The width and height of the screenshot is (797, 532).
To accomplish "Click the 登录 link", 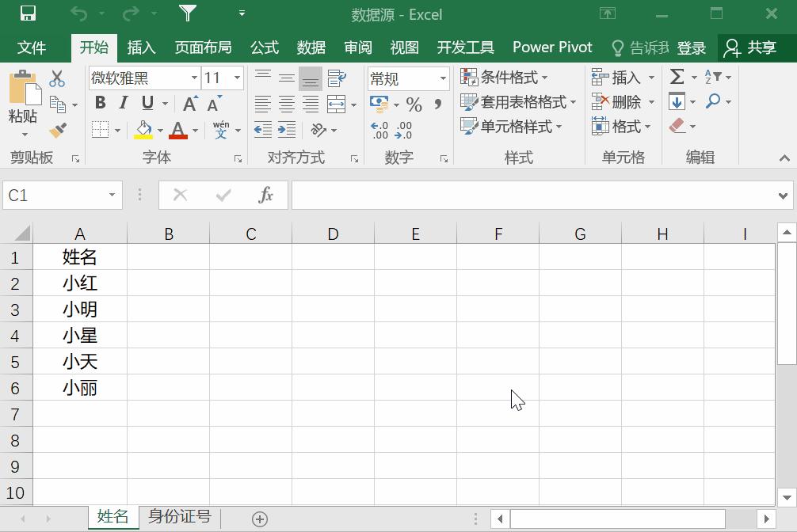I will [690, 47].
